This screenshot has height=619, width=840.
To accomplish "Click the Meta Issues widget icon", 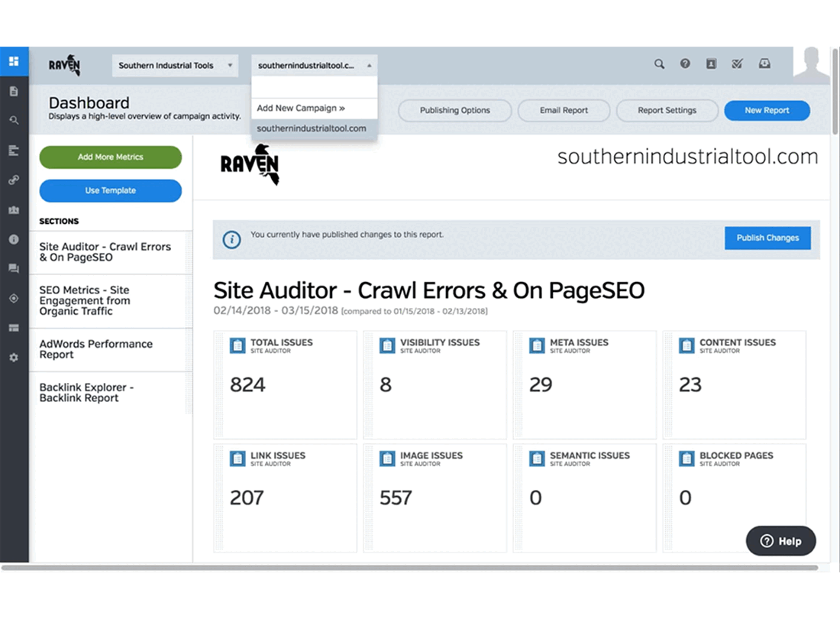I will point(537,345).
